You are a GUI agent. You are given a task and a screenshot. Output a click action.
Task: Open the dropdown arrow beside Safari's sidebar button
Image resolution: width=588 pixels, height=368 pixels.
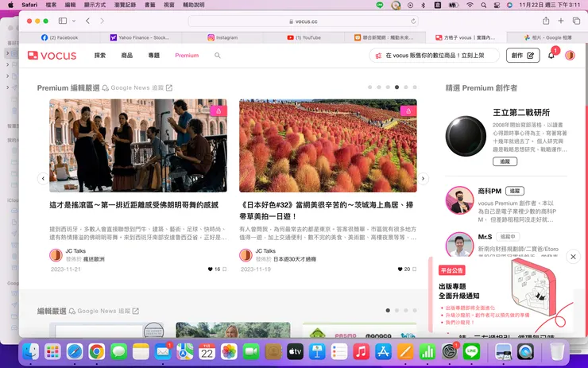(74, 21)
